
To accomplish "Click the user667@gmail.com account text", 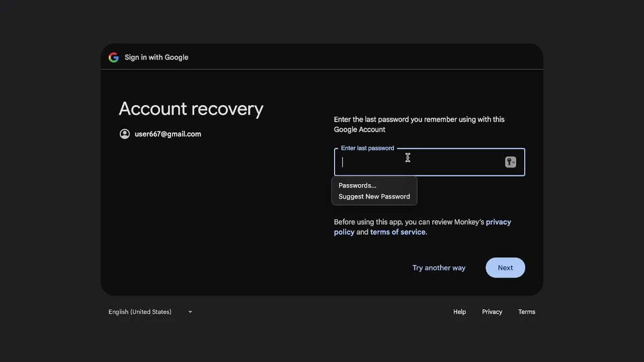I will (x=168, y=134).
